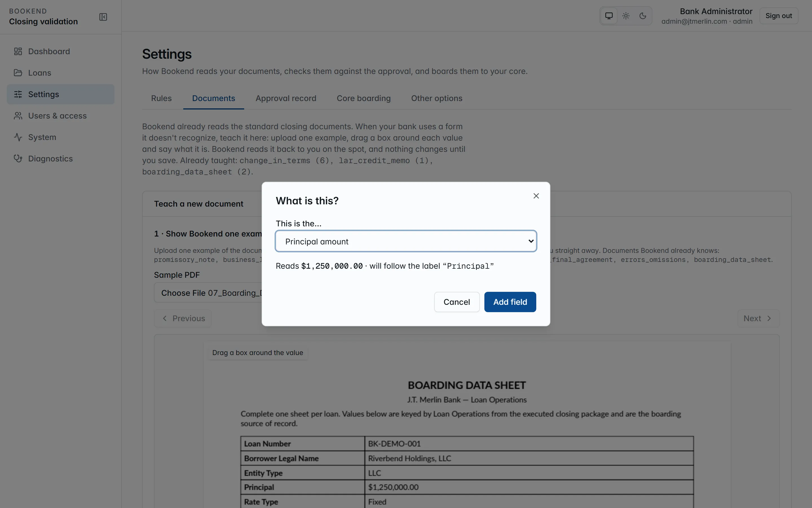Click the Teach a new document heading
This screenshot has width=812, height=508.
coord(198,204)
